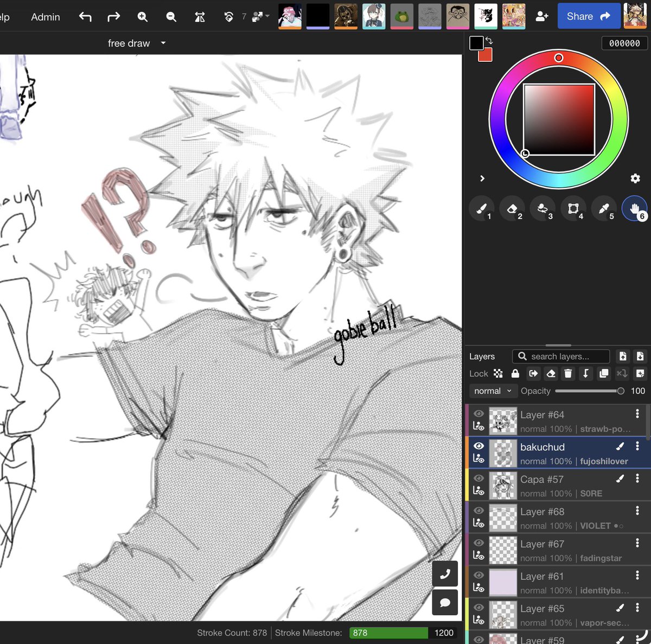651x644 pixels.
Task: Toggle visibility of Layer #61
Action: pyautogui.click(x=478, y=575)
